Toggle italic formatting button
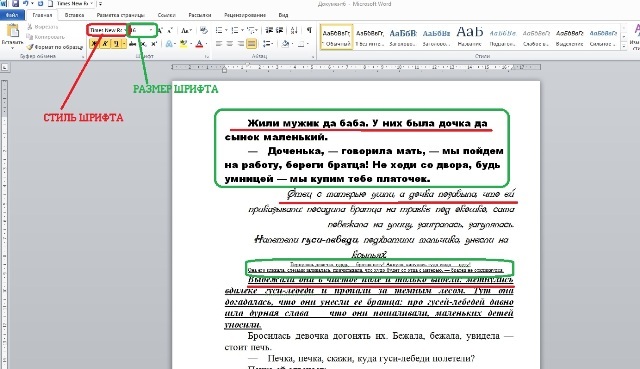Screen dimensions: 640x369 [x=105, y=43]
